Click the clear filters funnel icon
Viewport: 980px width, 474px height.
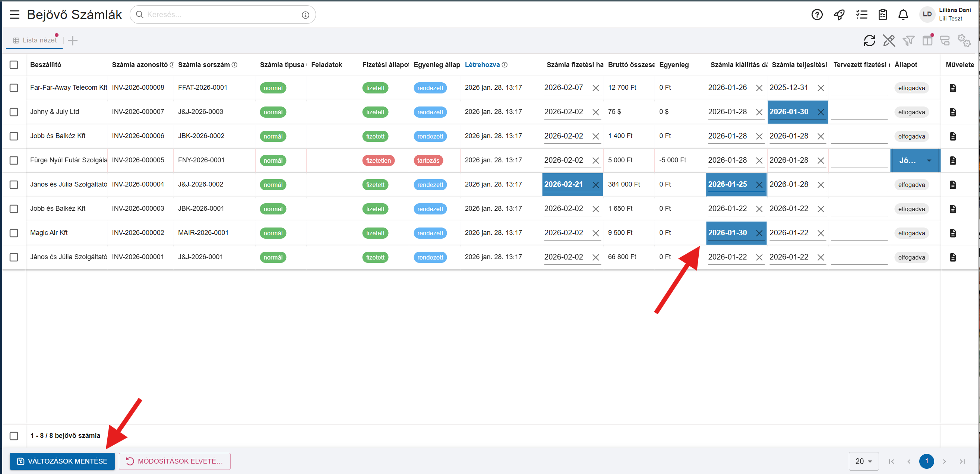[908, 40]
